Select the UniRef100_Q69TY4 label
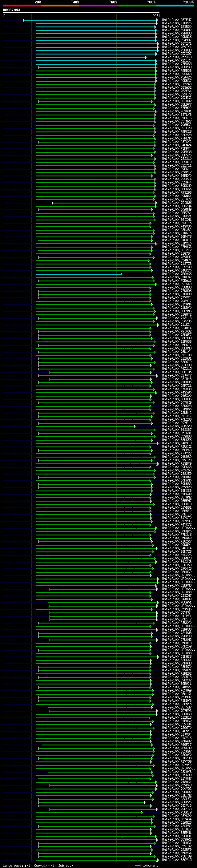Viewport: 197px width, 868px height. pyautogui.click(x=177, y=47)
